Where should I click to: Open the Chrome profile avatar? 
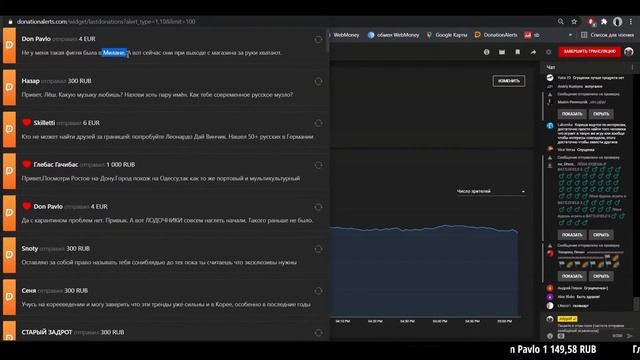tap(618, 22)
